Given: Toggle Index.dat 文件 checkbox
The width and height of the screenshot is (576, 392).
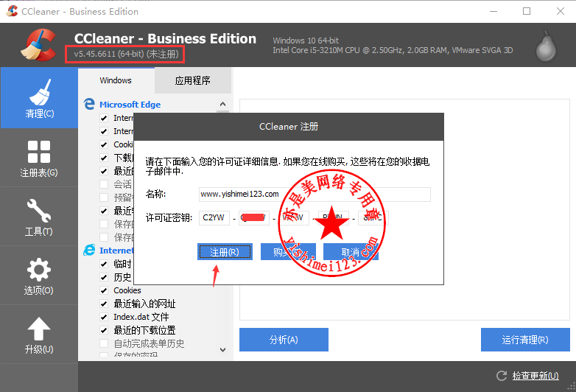Looking at the screenshot, I should point(104,317).
